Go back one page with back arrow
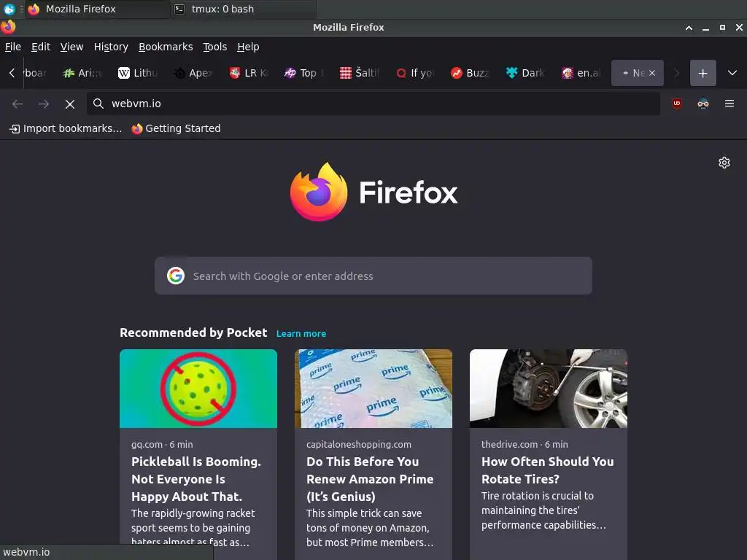Image resolution: width=747 pixels, height=560 pixels. 18,104
